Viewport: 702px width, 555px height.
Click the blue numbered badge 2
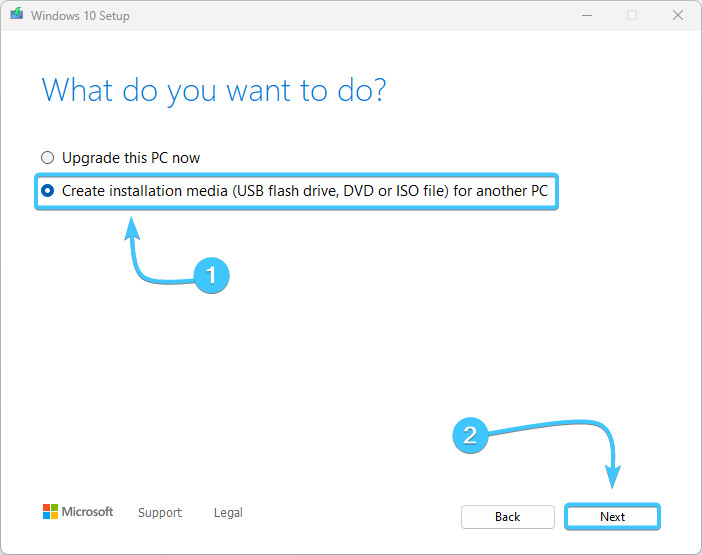471,435
